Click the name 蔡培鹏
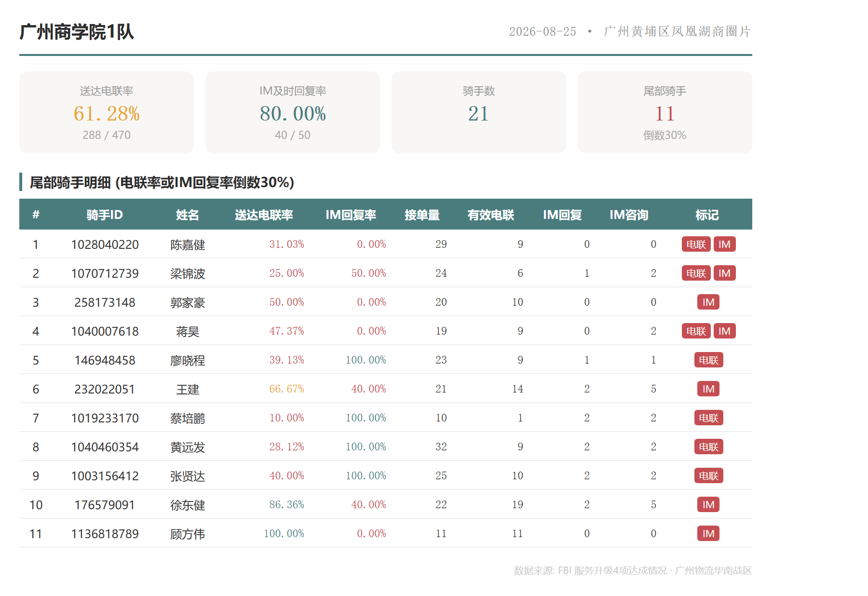 tap(188, 419)
